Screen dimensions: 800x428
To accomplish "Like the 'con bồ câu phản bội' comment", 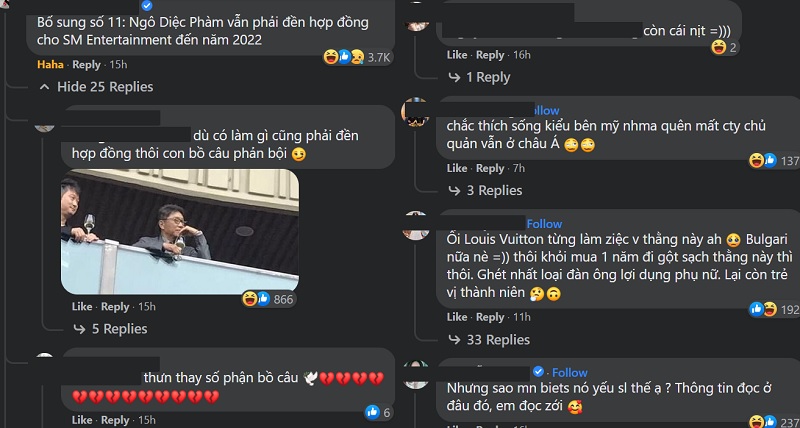I will (x=82, y=307).
